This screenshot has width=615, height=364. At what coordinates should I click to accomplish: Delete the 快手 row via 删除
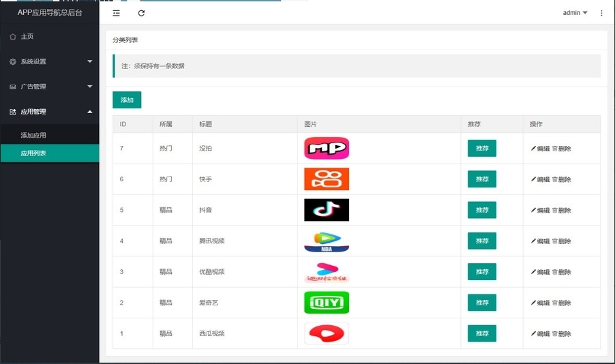(562, 180)
